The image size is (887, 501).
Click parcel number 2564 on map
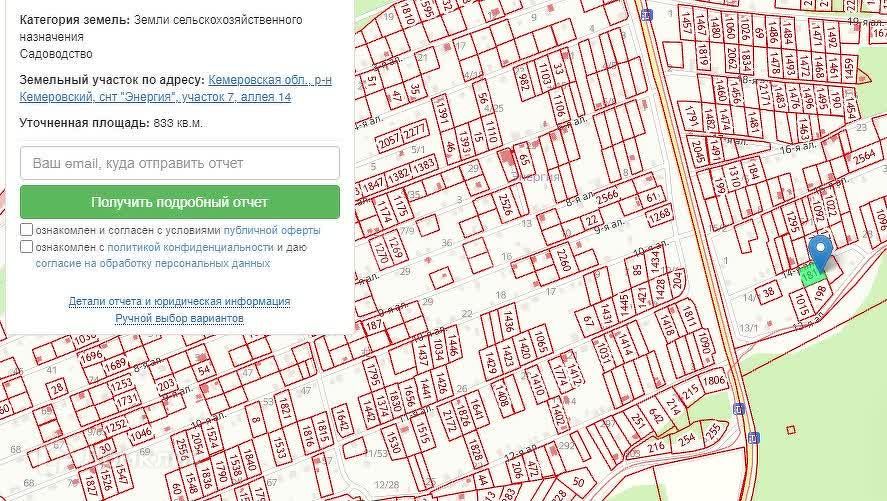point(864,157)
